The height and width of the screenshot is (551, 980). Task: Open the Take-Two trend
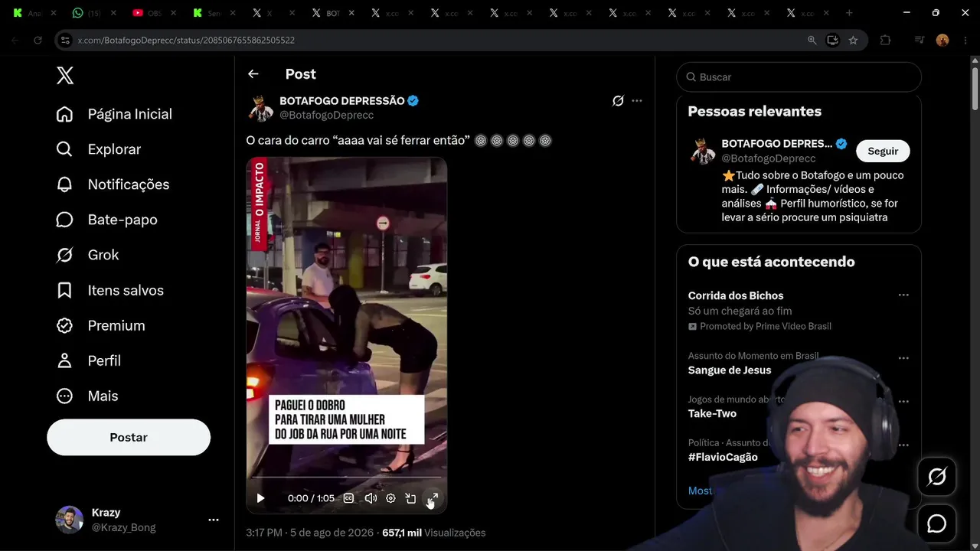pyautogui.click(x=712, y=413)
